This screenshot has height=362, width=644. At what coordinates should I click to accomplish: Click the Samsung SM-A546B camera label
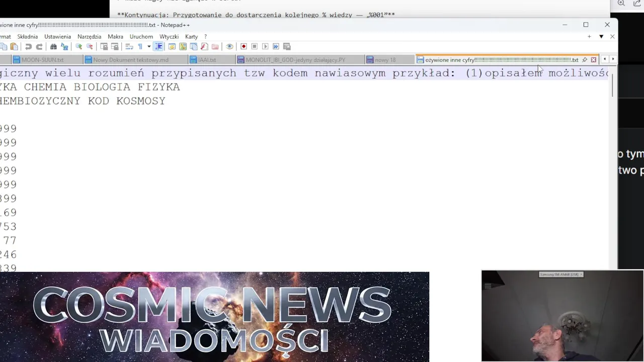coord(561,275)
